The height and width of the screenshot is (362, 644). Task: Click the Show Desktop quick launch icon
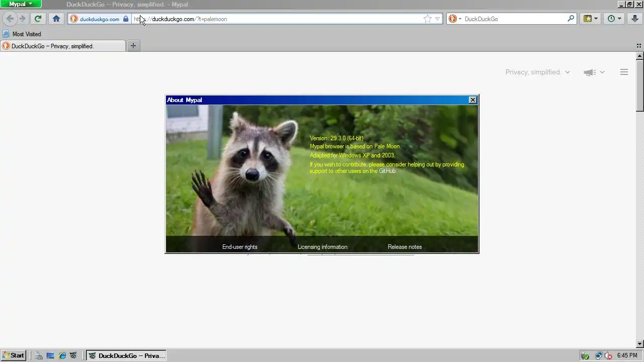coord(50,355)
